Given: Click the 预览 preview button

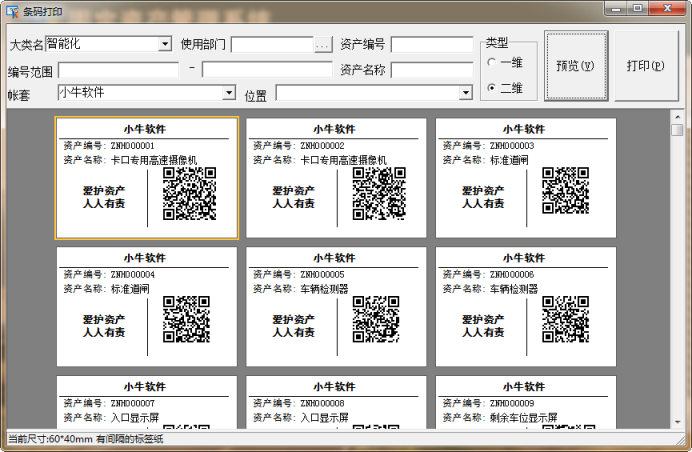Looking at the screenshot, I should [x=575, y=66].
